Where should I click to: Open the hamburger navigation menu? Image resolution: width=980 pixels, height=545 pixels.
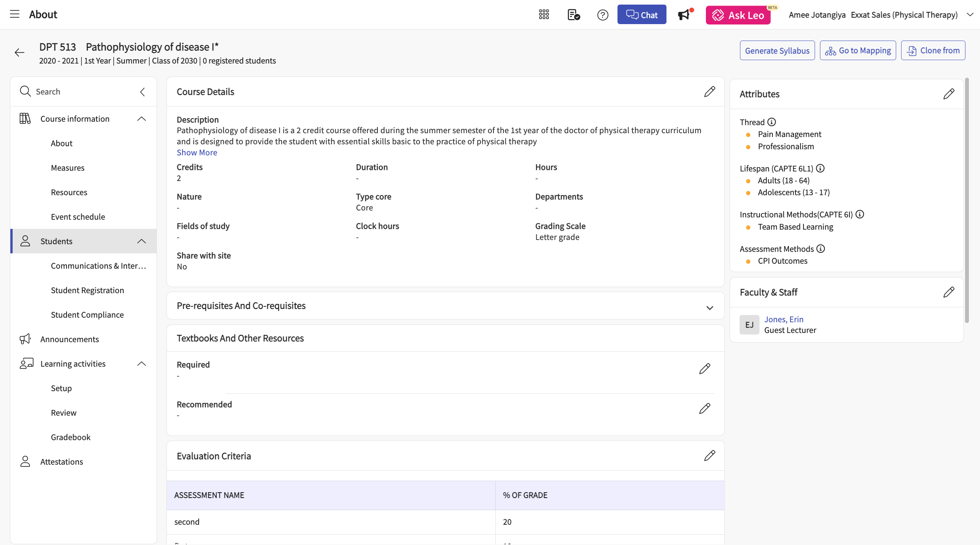(x=15, y=14)
